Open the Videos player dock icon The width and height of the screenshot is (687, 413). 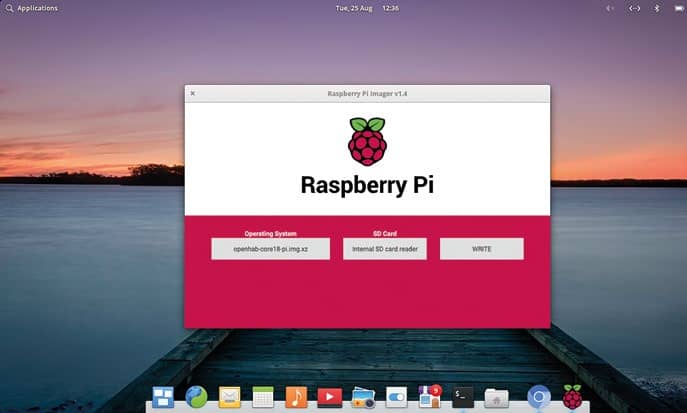329,397
